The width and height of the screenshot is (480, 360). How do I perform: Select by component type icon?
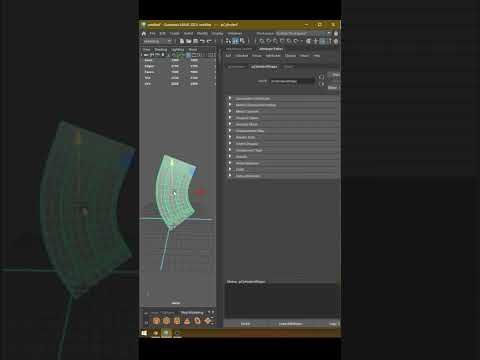pos(242,41)
